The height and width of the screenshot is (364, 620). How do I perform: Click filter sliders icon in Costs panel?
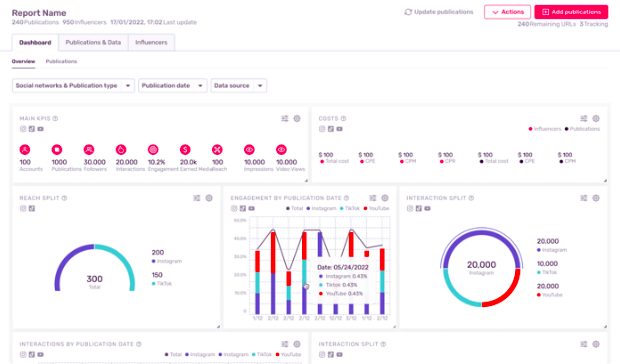point(584,119)
